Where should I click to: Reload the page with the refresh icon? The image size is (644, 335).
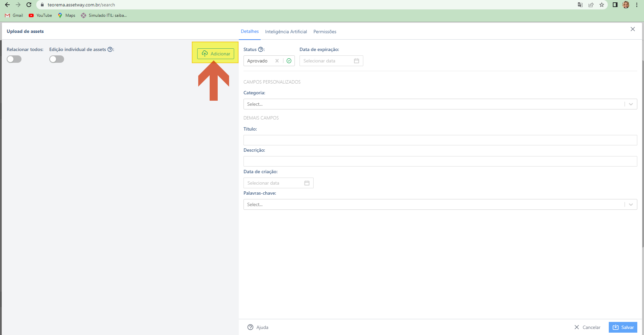coord(29,5)
